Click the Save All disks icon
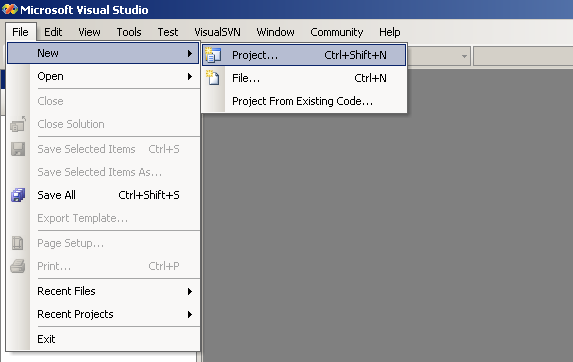The height and width of the screenshot is (362, 573). (x=18, y=195)
